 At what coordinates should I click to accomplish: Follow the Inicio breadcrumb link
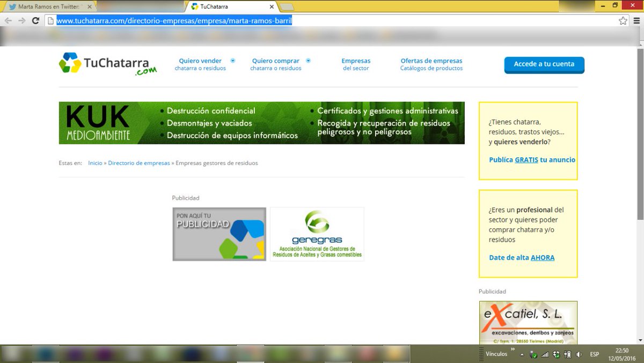[x=95, y=163]
